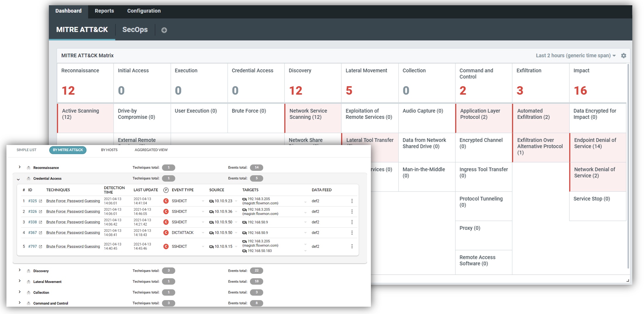644x314 pixels.
Task: Expand the Reconnaissance tactic row
Action: point(20,167)
